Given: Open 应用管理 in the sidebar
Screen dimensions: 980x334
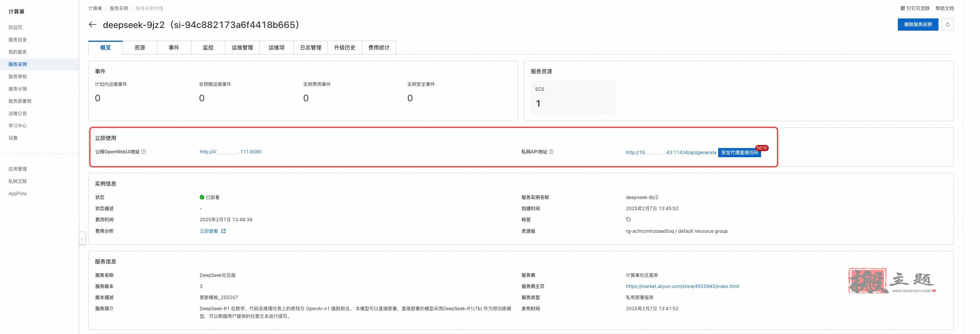Looking at the screenshot, I should pyautogui.click(x=18, y=169).
